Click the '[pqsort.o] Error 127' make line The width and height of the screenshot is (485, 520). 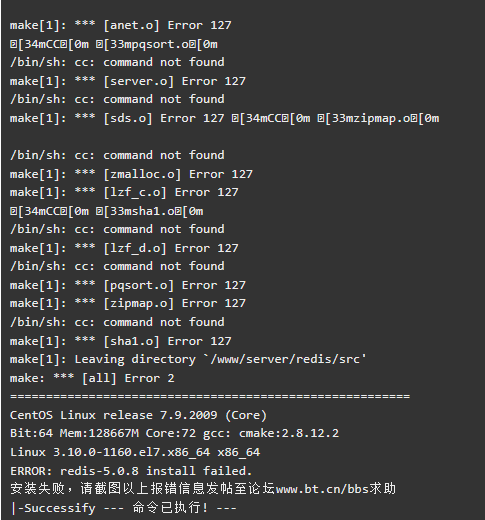pyautogui.click(x=128, y=285)
